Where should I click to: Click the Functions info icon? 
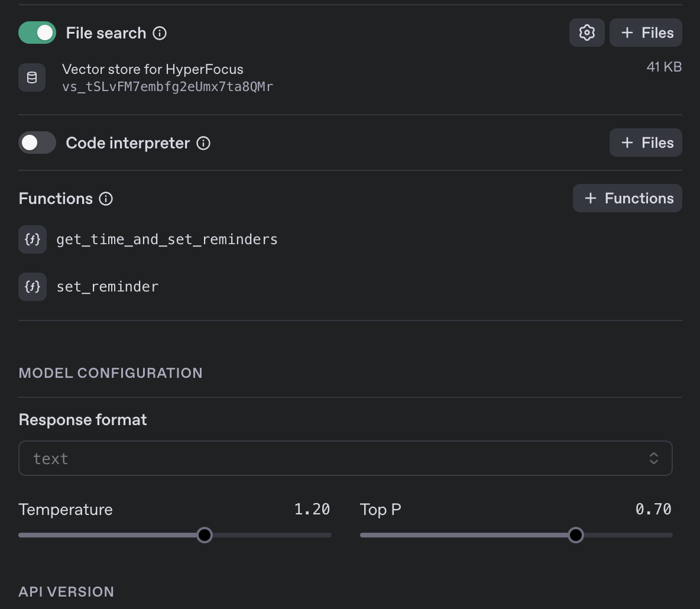pos(106,199)
